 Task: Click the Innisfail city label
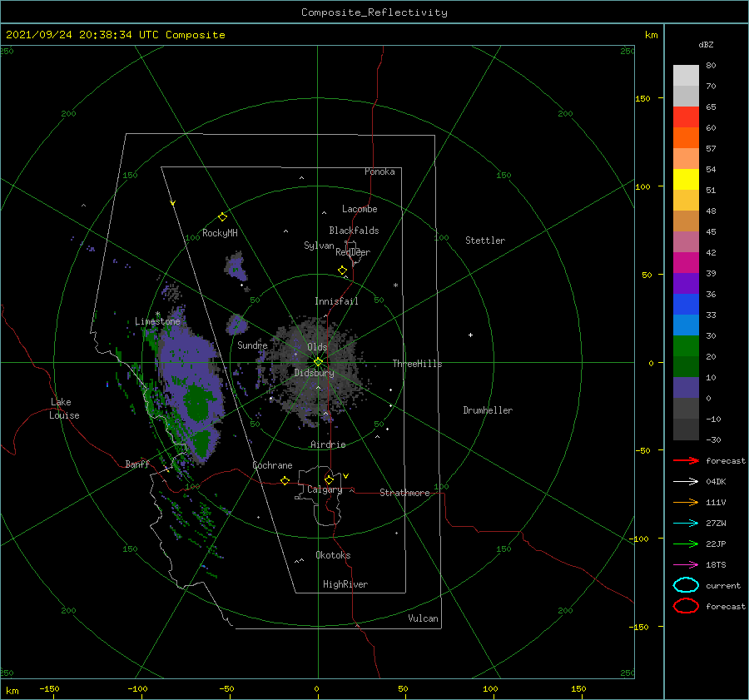pos(336,301)
